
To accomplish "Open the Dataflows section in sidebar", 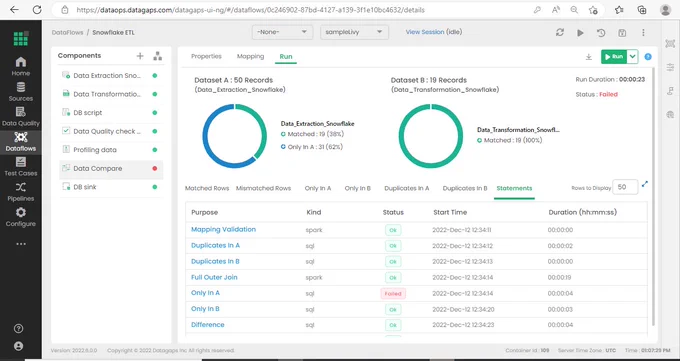I will (21, 142).
